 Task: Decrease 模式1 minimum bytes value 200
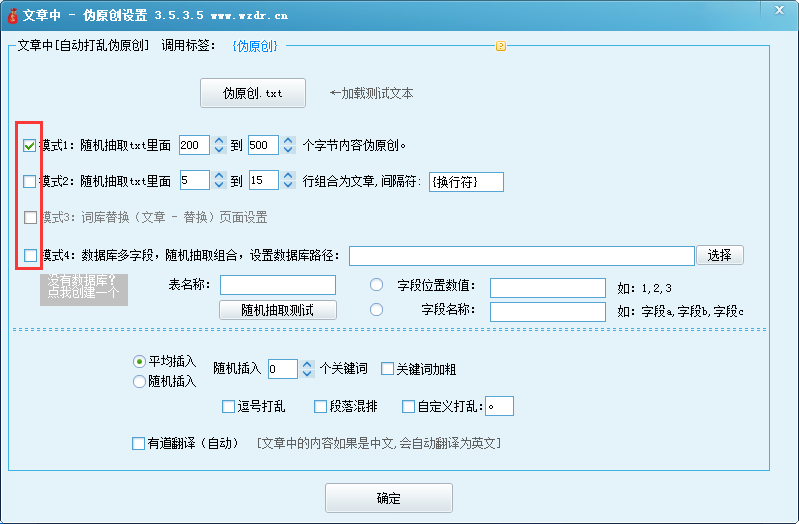219,149
